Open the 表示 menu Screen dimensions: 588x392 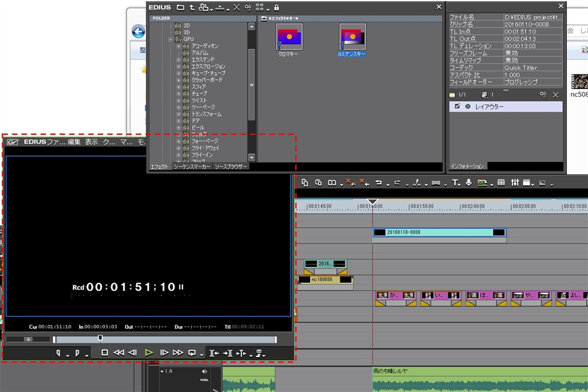(91, 142)
